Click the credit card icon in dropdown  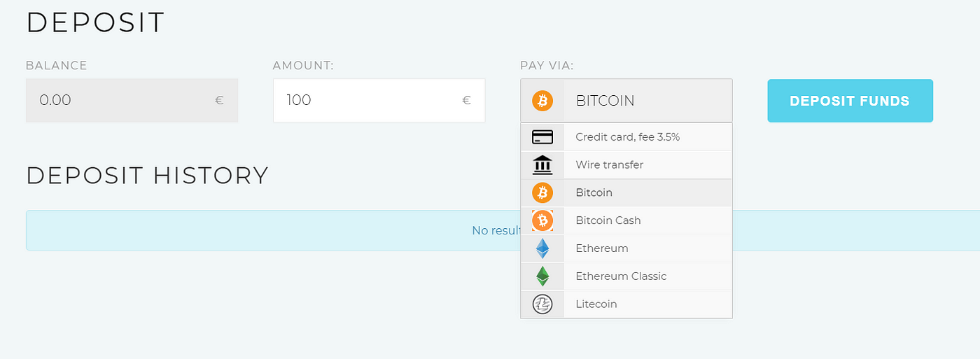(x=542, y=136)
